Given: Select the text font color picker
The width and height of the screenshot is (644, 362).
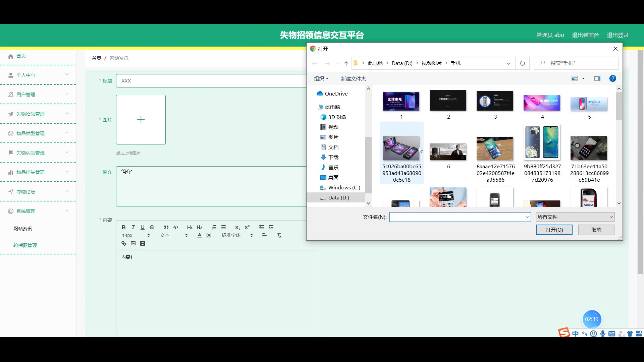Looking at the screenshot, I should tap(200, 235).
